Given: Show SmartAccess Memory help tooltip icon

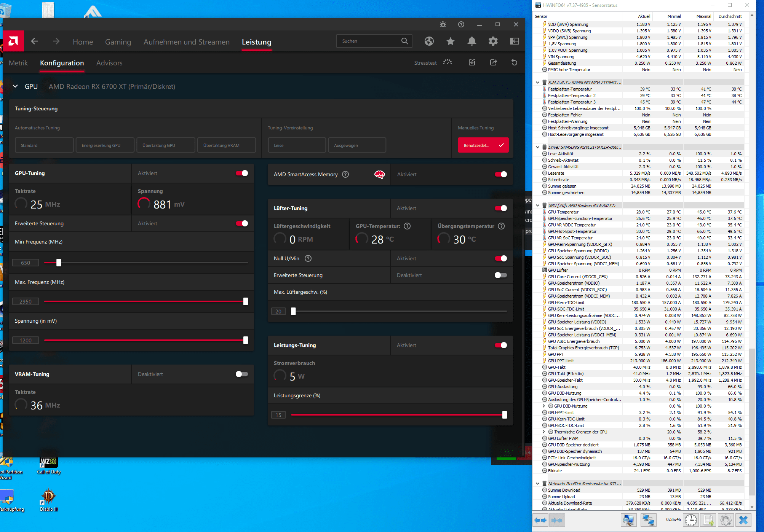Looking at the screenshot, I should tap(345, 174).
